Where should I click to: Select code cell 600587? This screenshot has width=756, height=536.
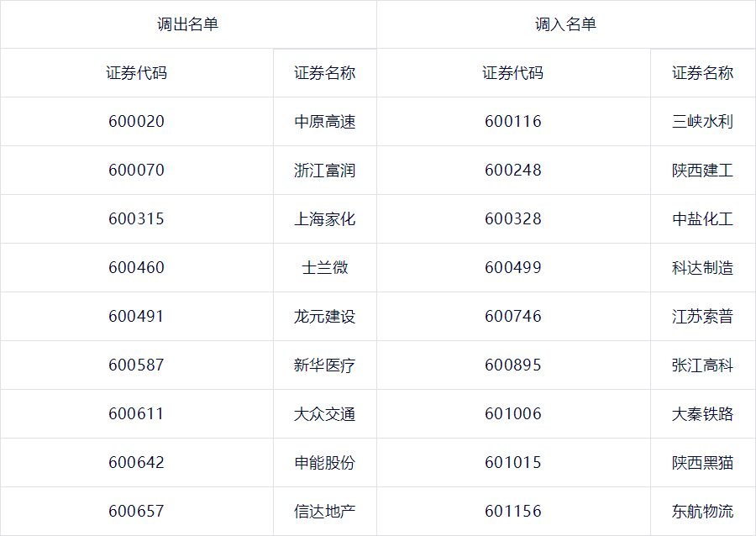click(x=136, y=365)
